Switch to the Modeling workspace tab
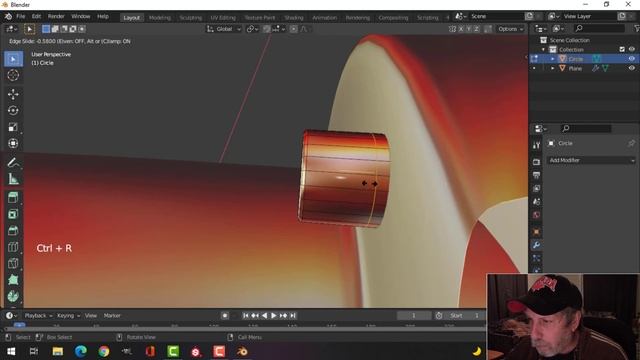 (160, 18)
